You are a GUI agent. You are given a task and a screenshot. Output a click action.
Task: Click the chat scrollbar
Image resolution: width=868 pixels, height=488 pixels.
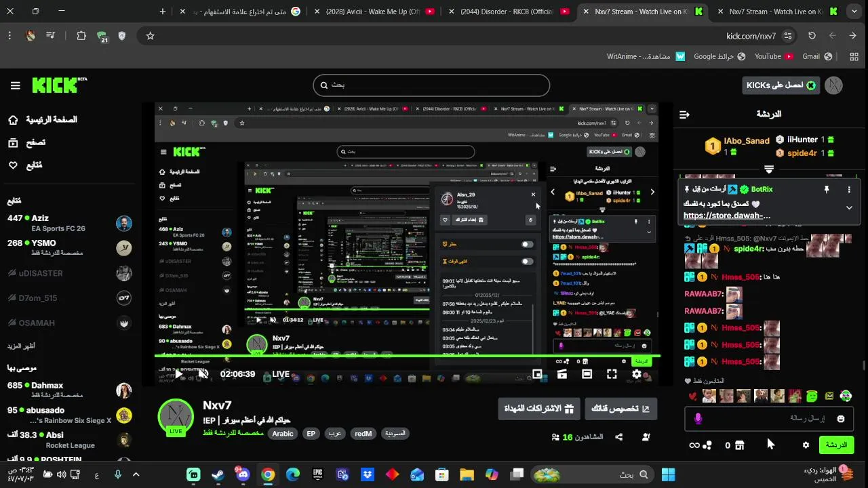(x=863, y=366)
